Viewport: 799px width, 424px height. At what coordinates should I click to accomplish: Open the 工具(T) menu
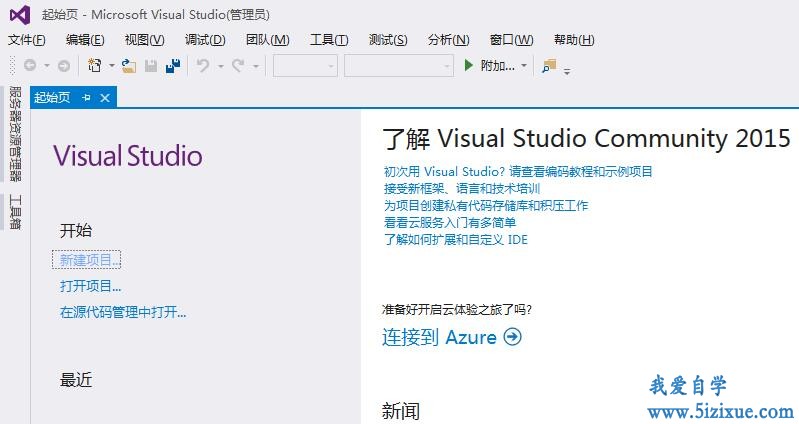pos(329,40)
